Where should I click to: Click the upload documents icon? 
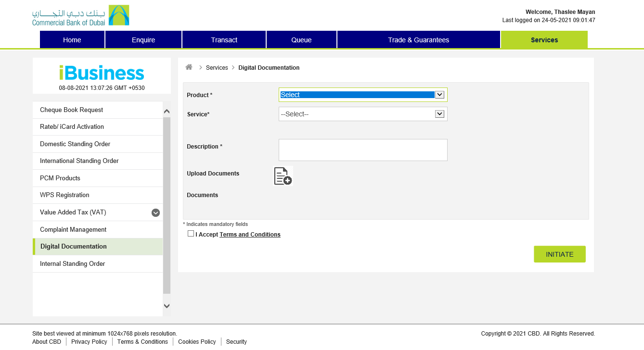pyautogui.click(x=283, y=176)
